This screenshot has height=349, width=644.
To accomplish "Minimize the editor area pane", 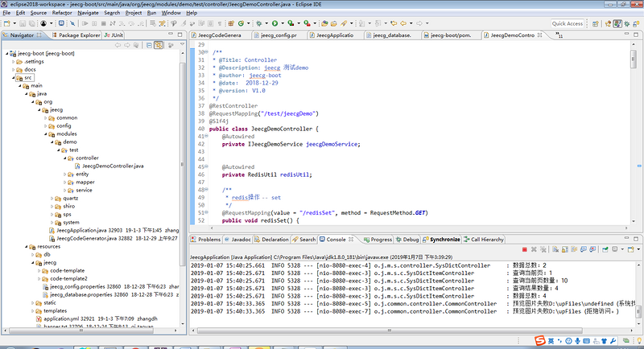I will 625,35.
